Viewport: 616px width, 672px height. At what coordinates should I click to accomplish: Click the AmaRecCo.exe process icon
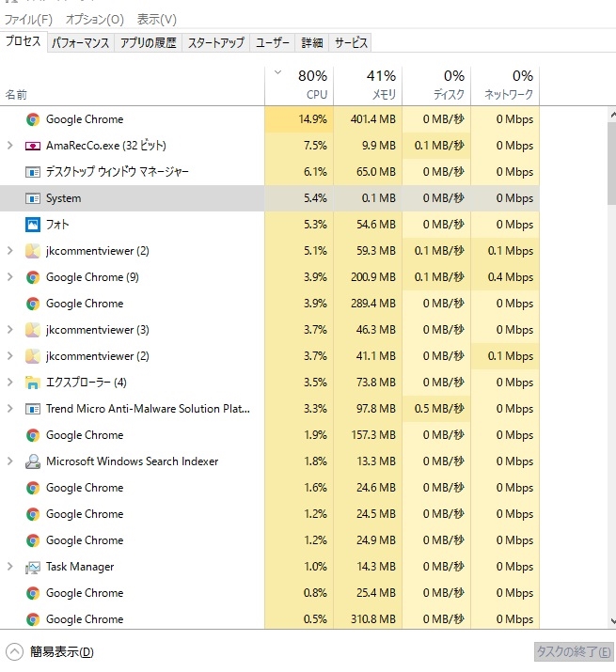coord(33,146)
